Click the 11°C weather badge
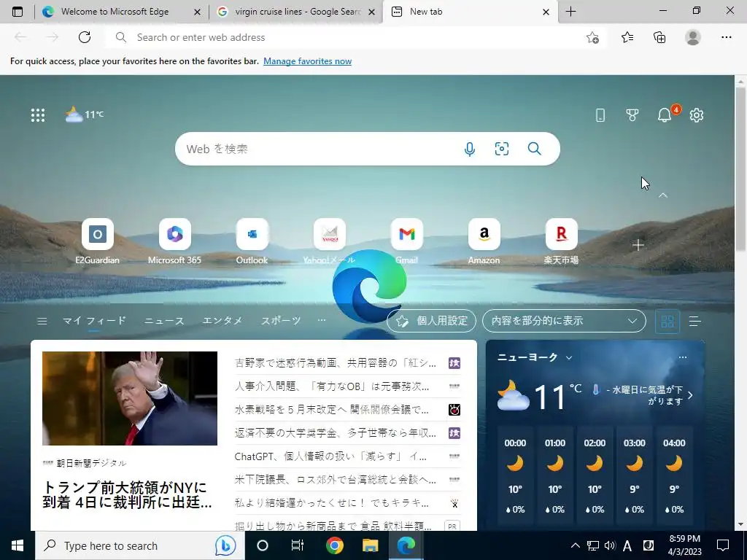The width and height of the screenshot is (747, 560). [85, 114]
